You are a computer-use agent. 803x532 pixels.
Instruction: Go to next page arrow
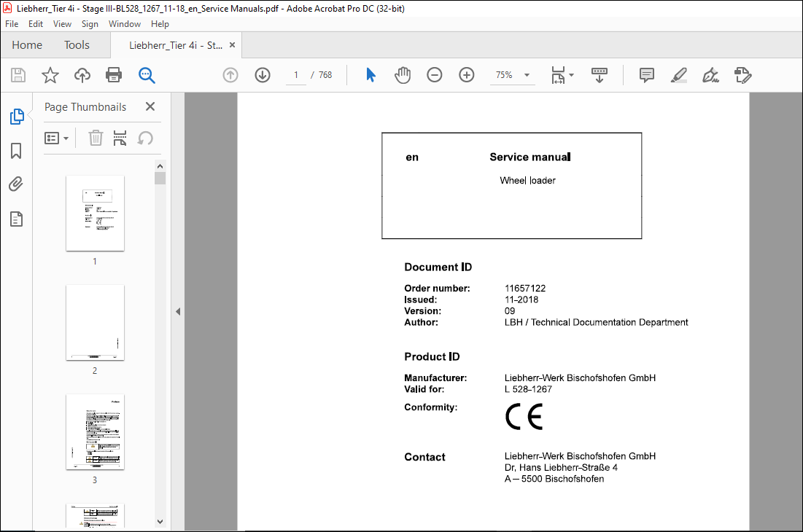263,75
